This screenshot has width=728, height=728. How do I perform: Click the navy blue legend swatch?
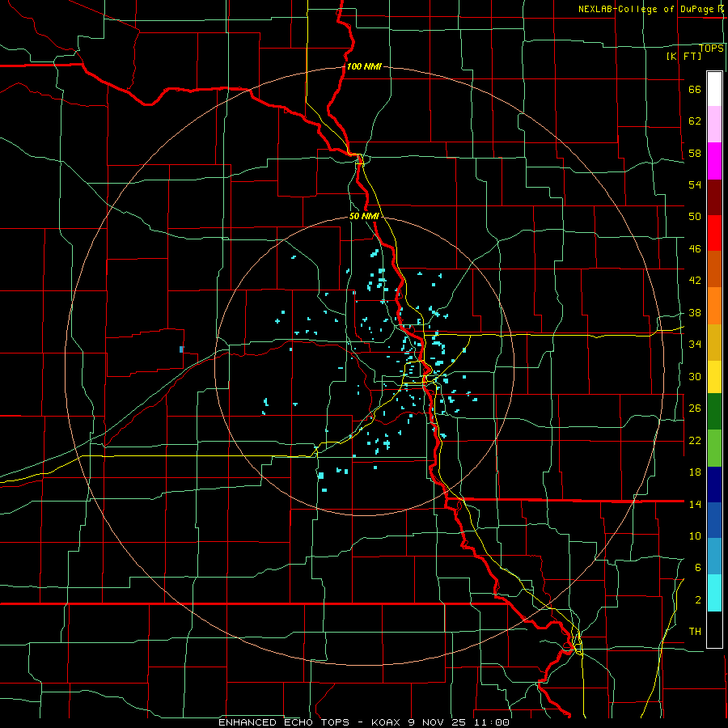tap(714, 485)
